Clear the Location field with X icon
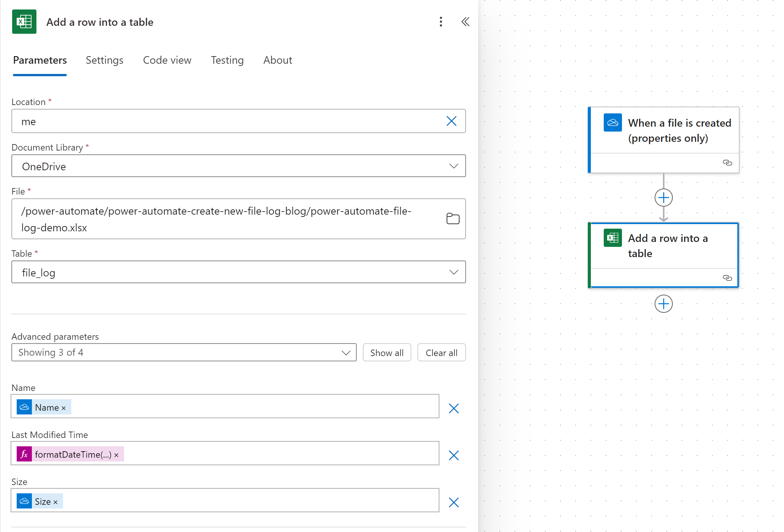Image resolution: width=784 pixels, height=532 pixels. point(451,121)
